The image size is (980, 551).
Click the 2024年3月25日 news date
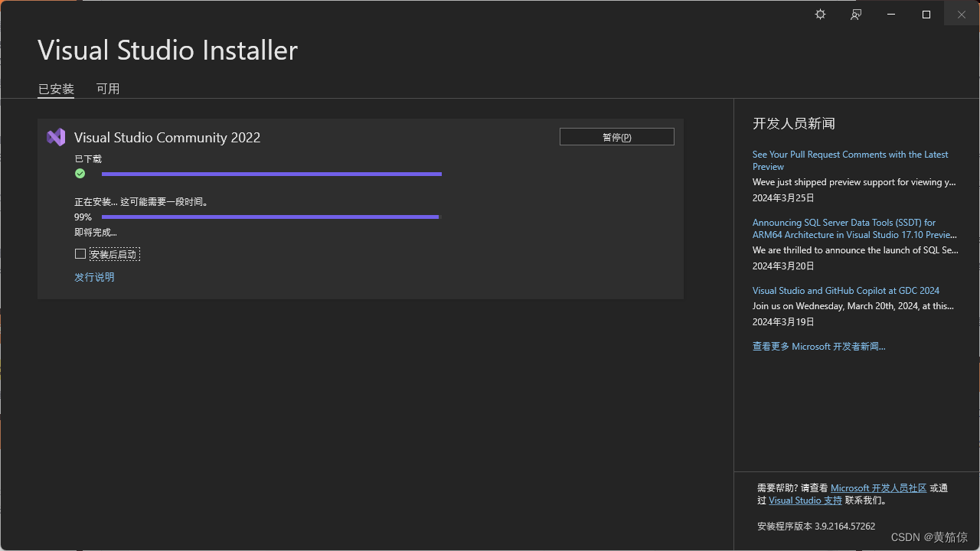(x=783, y=198)
